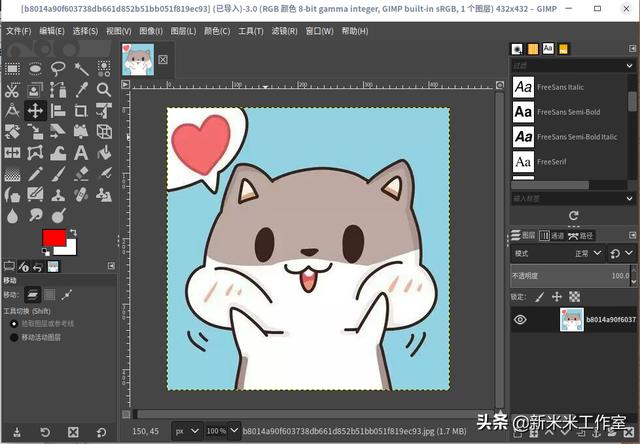This screenshot has height=444, width=640.
Task: Set move target to layer
Action: (32, 294)
